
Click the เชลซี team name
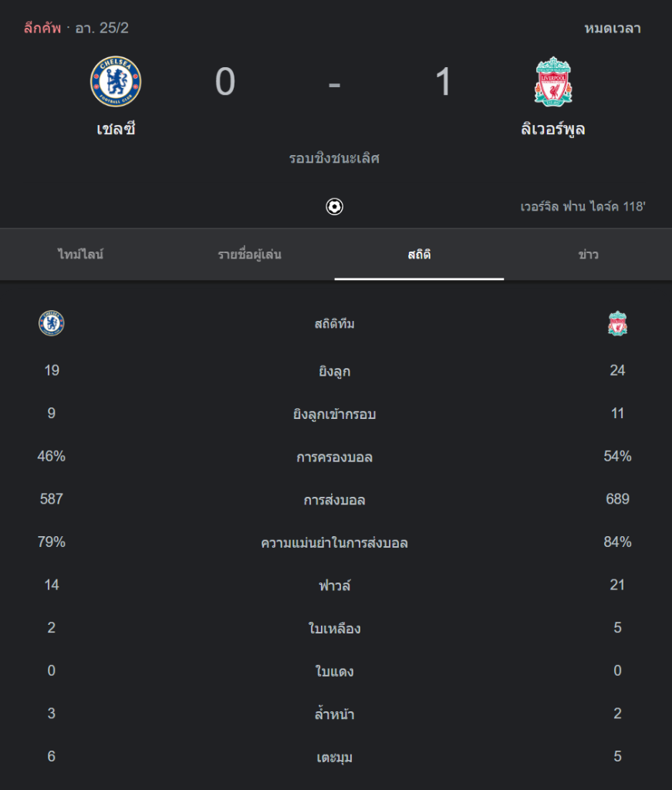[x=116, y=129]
